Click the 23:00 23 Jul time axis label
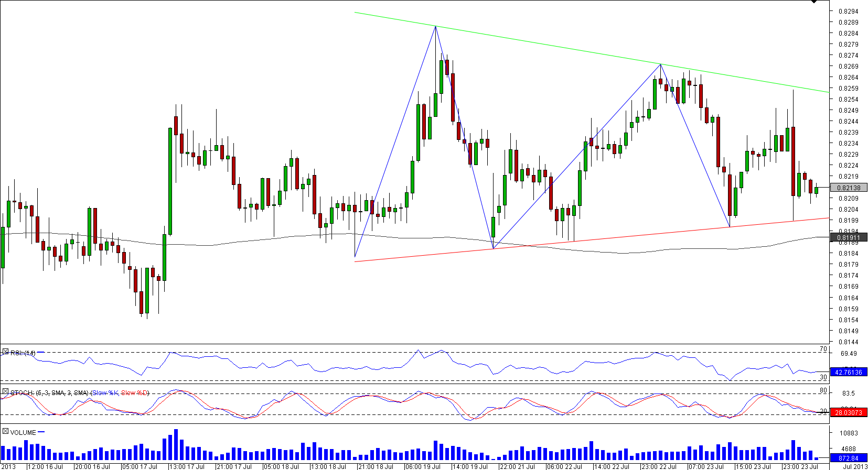Image resolution: width=868 pixels, height=470 pixels. (800, 466)
